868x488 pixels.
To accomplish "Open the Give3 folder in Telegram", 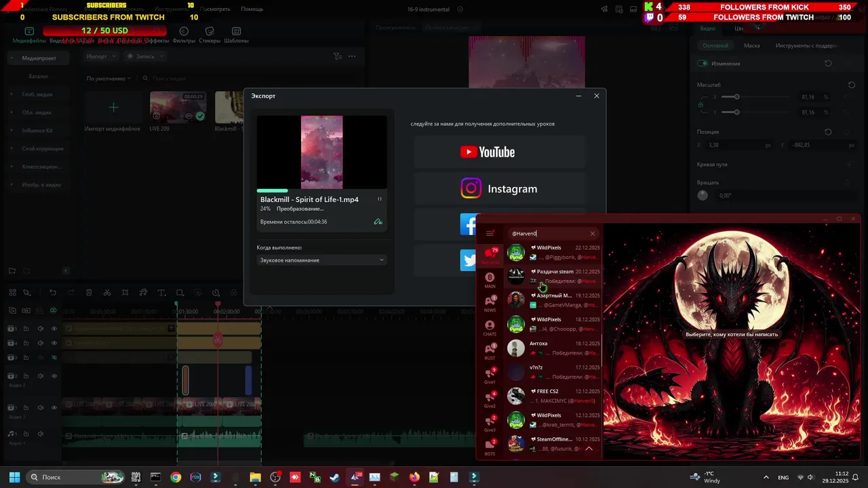I will pos(490,424).
